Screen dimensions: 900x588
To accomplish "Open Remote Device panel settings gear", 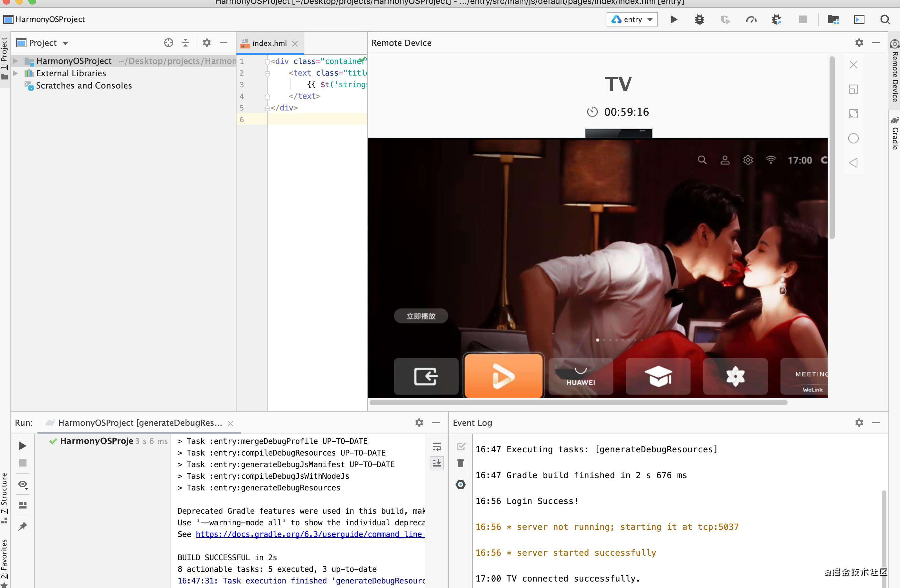I will pyautogui.click(x=859, y=43).
